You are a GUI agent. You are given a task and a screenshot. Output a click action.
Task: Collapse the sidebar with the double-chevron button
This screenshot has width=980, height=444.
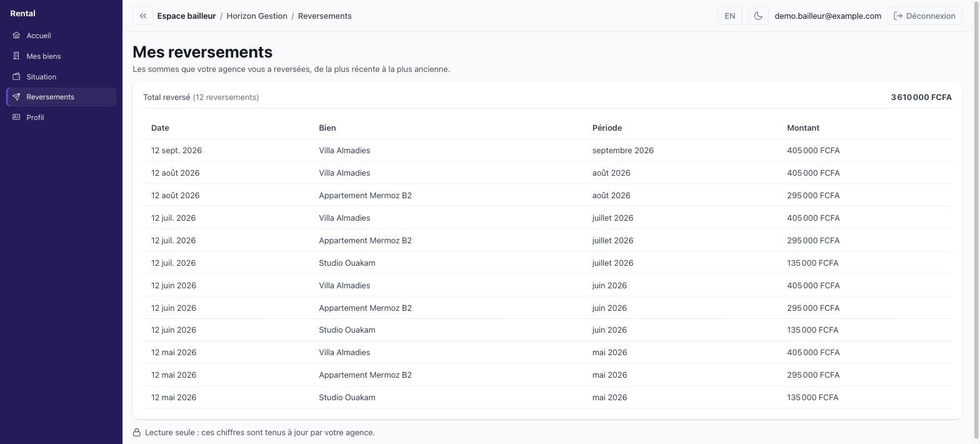pos(142,16)
